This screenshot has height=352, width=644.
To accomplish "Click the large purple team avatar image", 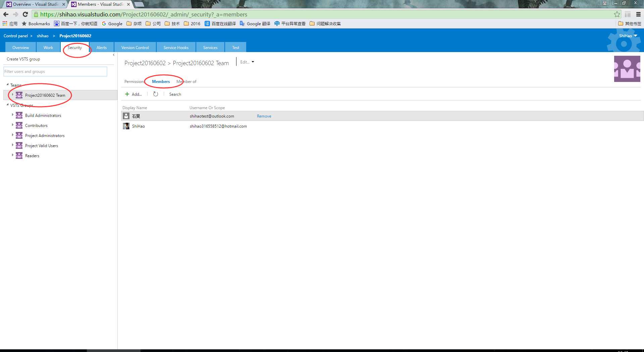I will [x=627, y=69].
